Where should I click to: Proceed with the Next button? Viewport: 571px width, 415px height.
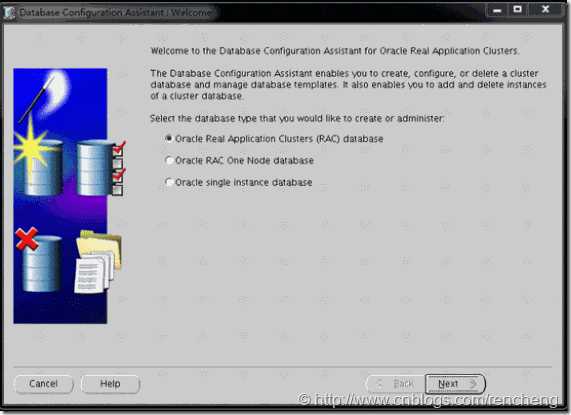tap(455, 384)
